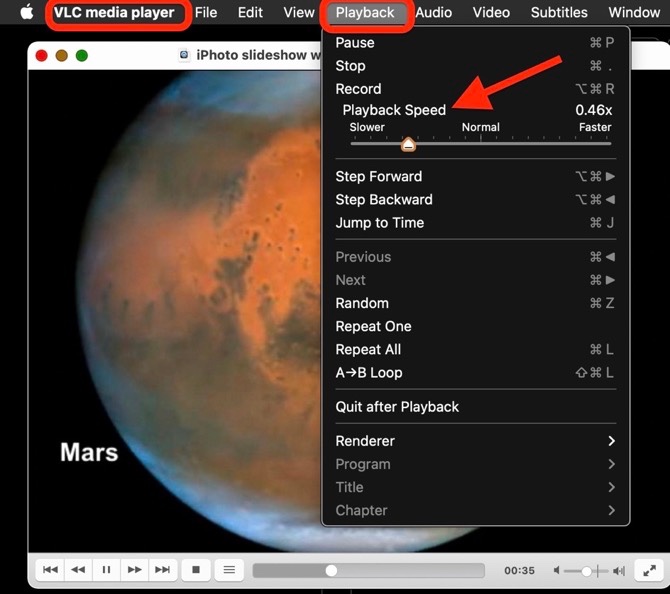Pause playback with the pause button
This screenshot has height=594, width=670.
(x=106, y=570)
